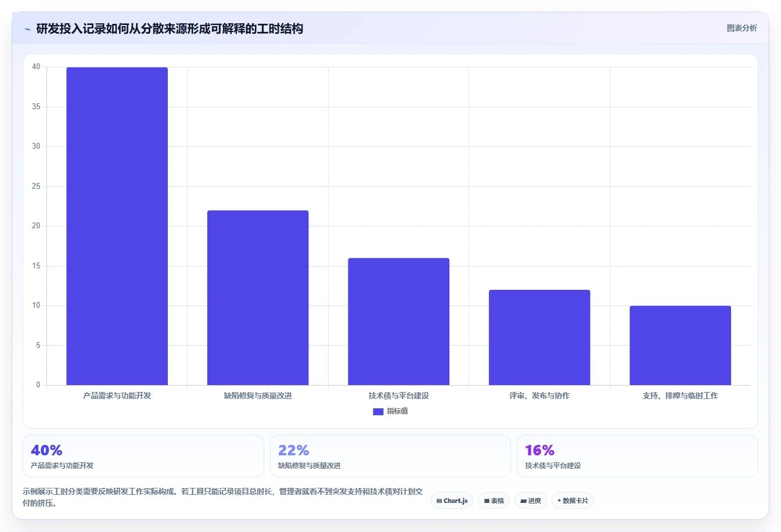Click the 评审、发布与协作 bar
Viewport: 781px width, 532px height.
click(539, 337)
